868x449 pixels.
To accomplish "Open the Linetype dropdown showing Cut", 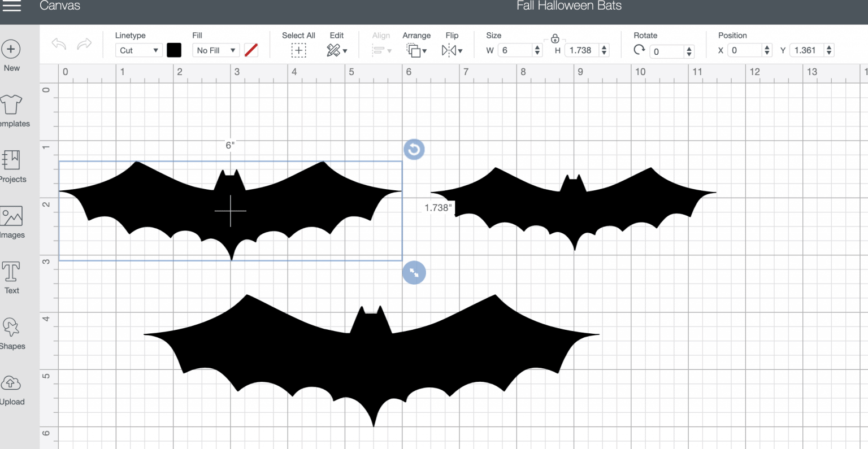I will click(138, 50).
